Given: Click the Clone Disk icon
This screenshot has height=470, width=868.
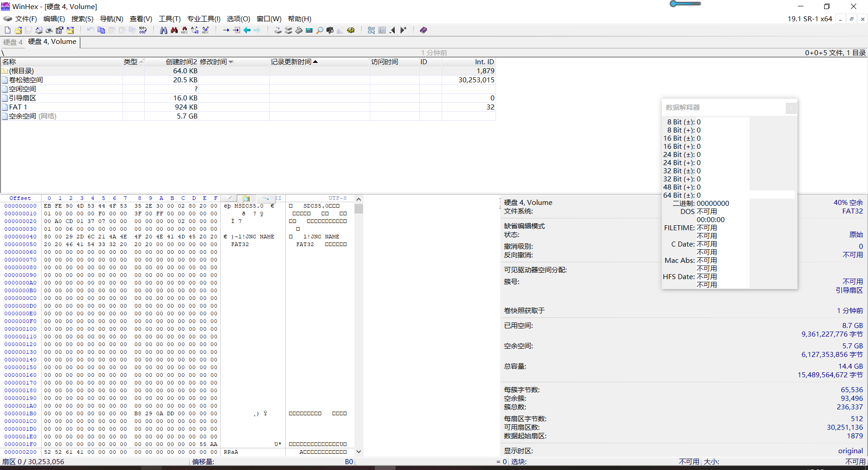Looking at the screenshot, I should [288, 30].
